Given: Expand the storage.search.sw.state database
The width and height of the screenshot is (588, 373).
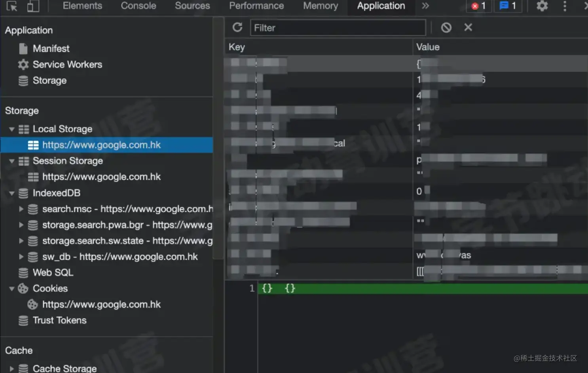Looking at the screenshot, I should [x=21, y=241].
